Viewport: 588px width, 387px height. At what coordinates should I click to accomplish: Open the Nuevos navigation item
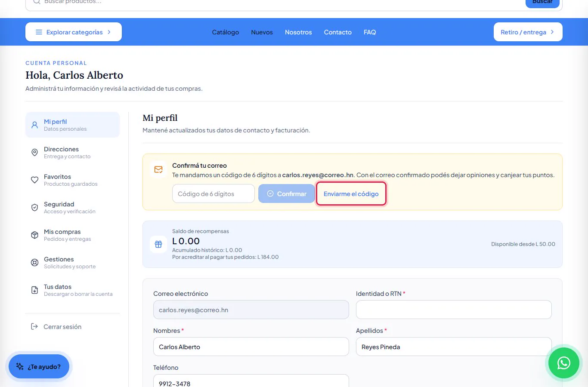(x=262, y=32)
